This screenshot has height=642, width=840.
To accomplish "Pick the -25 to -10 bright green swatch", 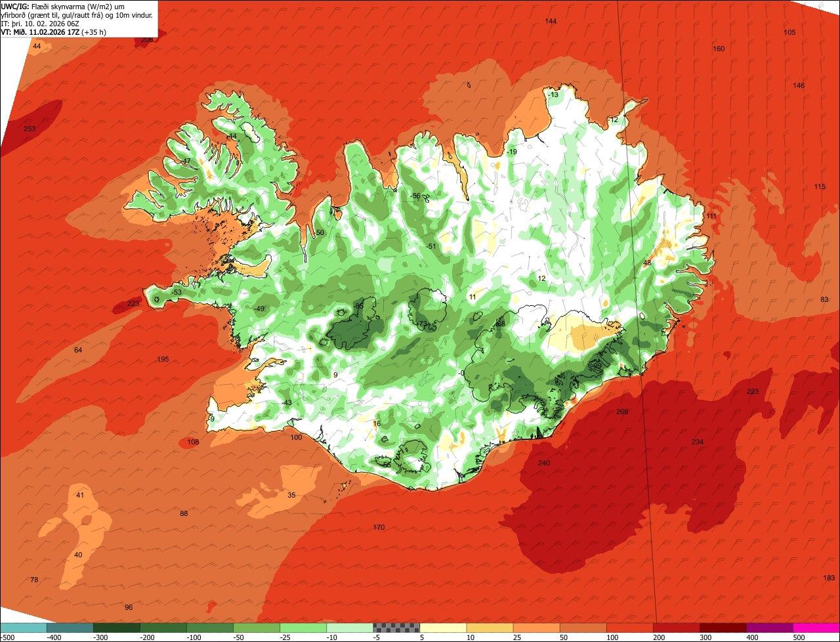I will (x=303, y=628).
